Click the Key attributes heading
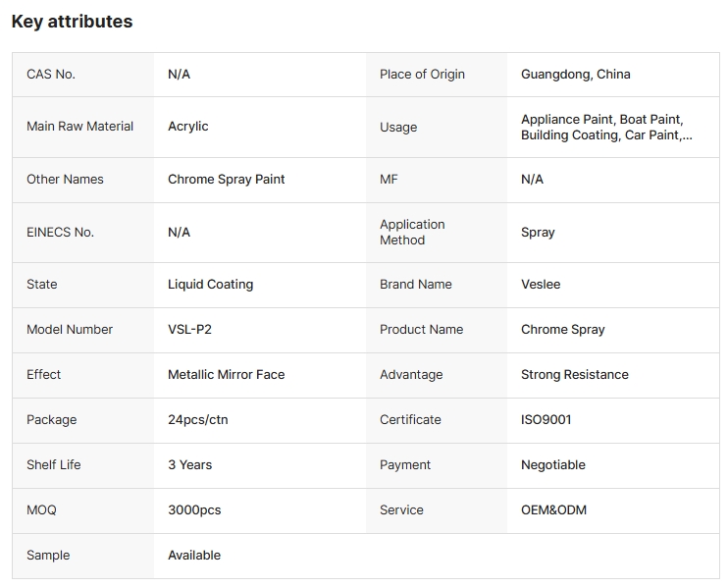This screenshot has height=588, width=728. point(72,22)
